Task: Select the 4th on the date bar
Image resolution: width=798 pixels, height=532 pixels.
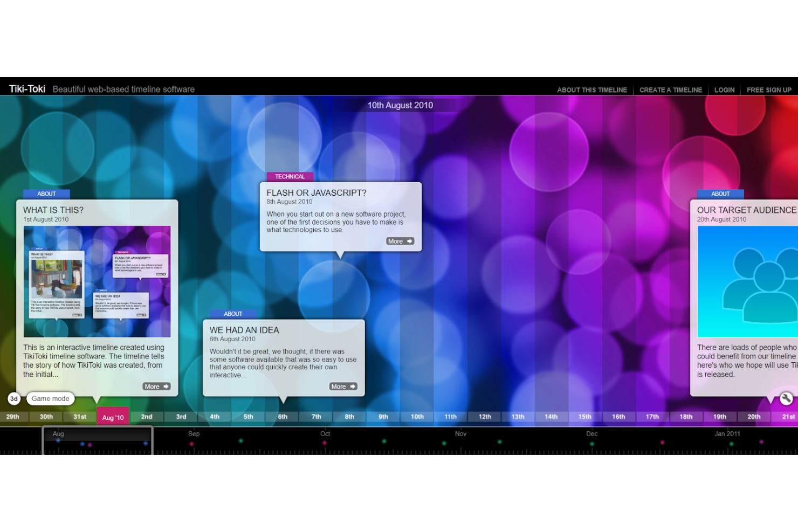Action: 215,417
